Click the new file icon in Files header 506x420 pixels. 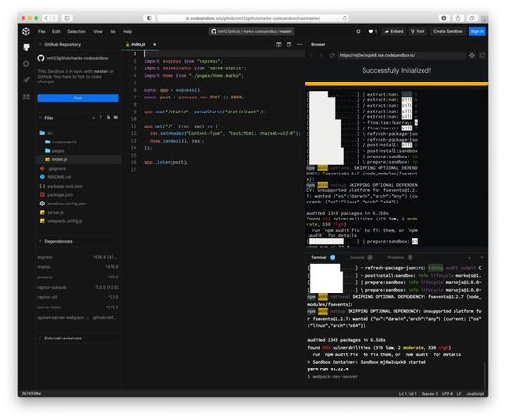pos(108,118)
